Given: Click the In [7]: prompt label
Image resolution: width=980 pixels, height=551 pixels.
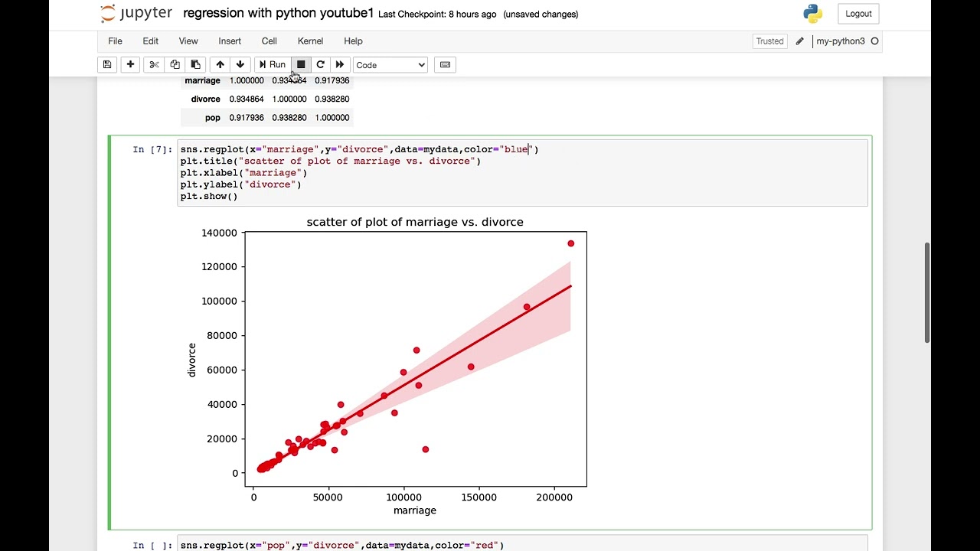Looking at the screenshot, I should pyautogui.click(x=152, y=149).
